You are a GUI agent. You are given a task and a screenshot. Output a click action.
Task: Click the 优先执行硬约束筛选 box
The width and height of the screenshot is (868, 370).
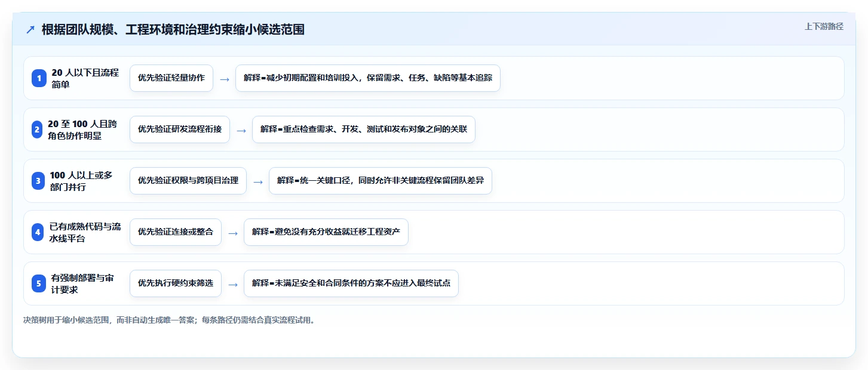click(x=176, y=283)
